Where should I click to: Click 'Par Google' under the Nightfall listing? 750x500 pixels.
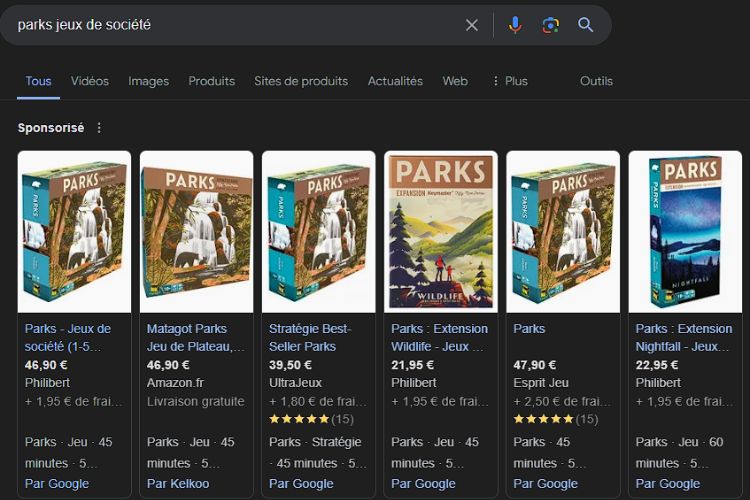point(668,484)
